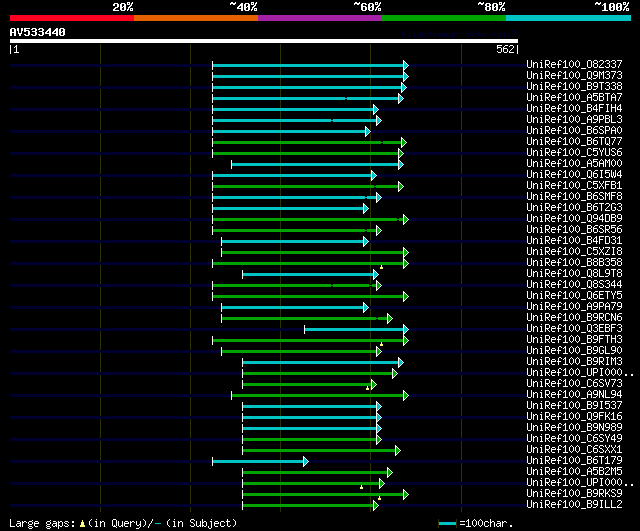
Task: Click the red 20% identity legend segment
Action: click(72, 18)
